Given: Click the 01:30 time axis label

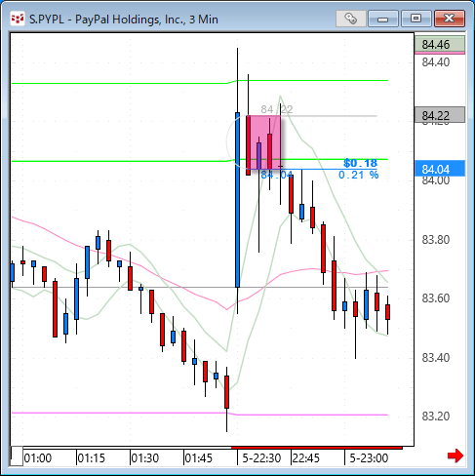Looking at the screenshot, I should click(145, 458).
